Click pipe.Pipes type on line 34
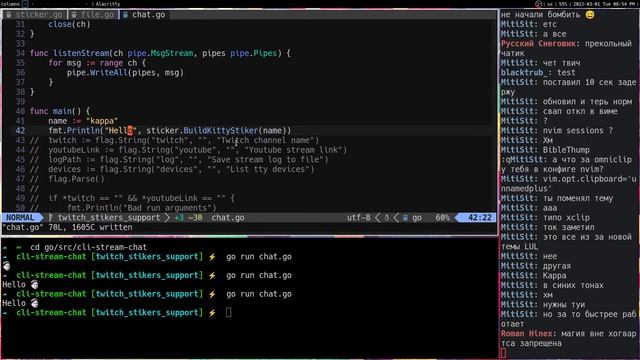640x360 pixels. tap(253, 53)
